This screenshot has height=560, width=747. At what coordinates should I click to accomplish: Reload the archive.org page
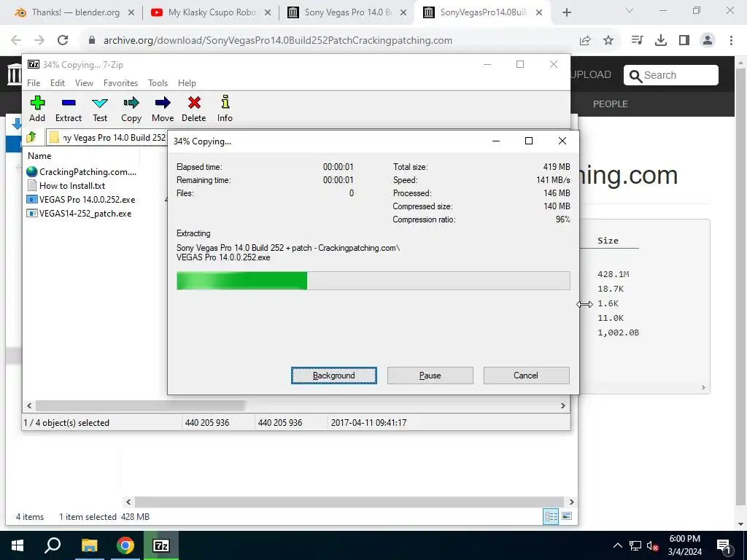pos(63,41)
